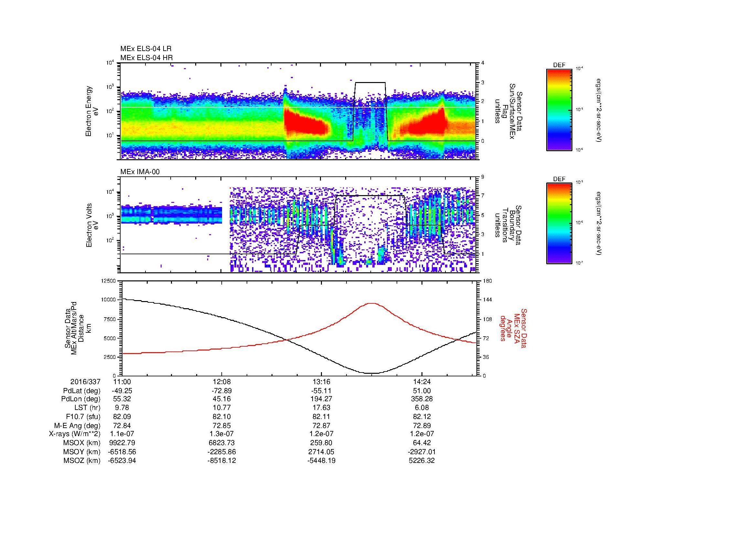Click the blue IMA-00 data band
The height and width of the screenshot is (534, 756).
(172, 215)
